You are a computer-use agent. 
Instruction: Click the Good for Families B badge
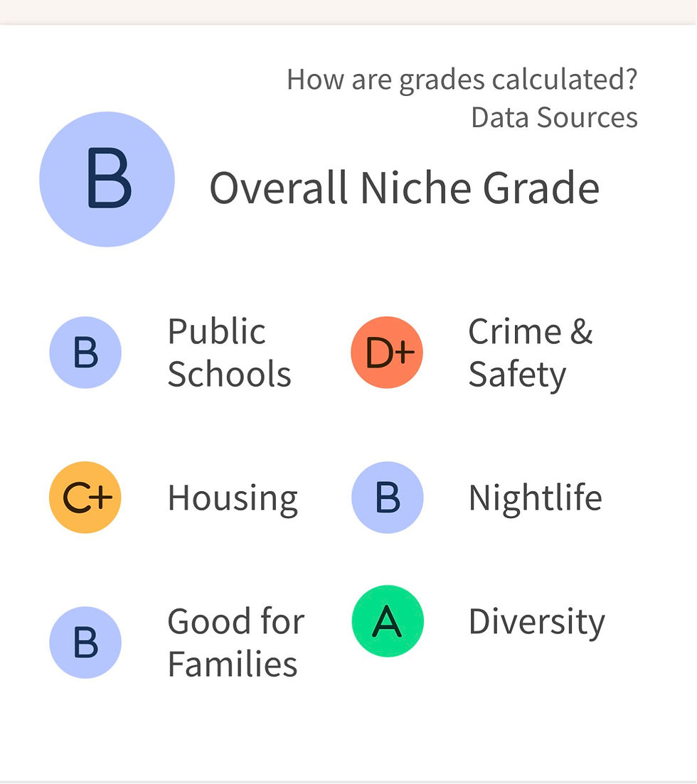click(85, 643)
